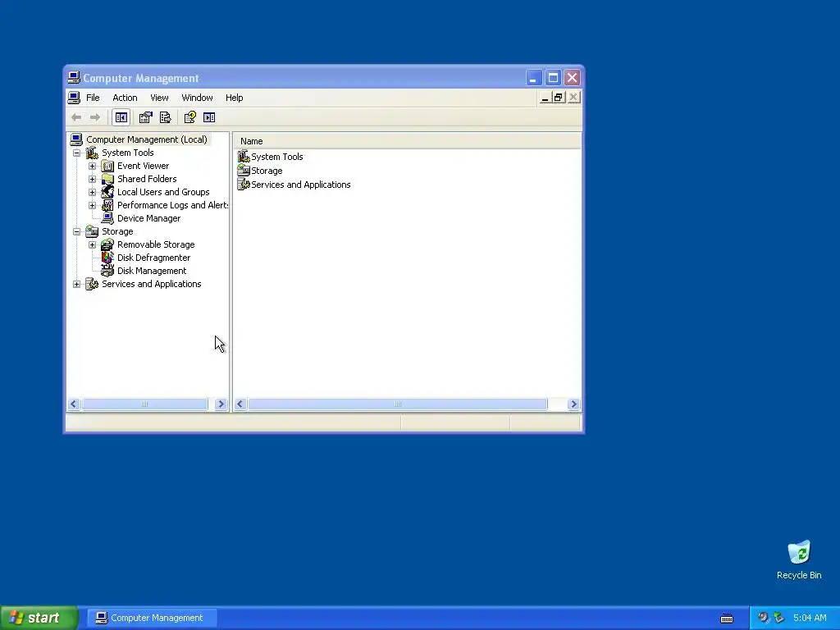Image resolution: width=840 pixels, height=630 pixels.
Task: Click the right pane horizontal scrollbar thumb
Action: point(398,404)
